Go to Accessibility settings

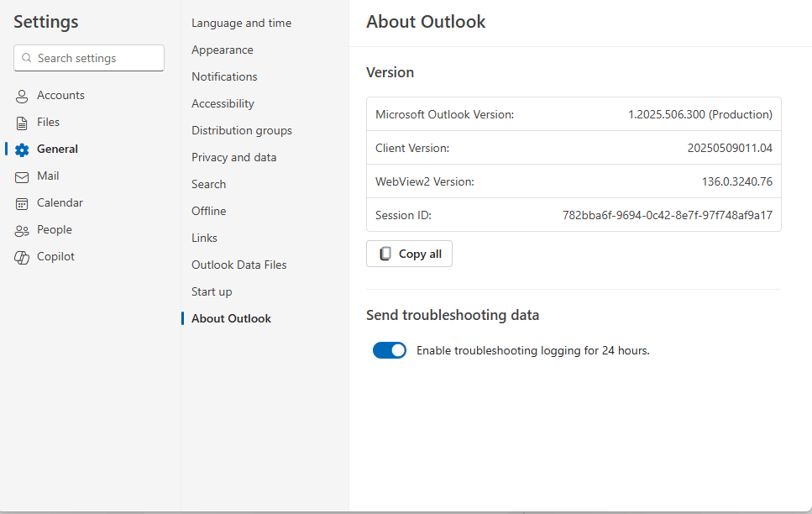pyautogui.click(x=223, y=103)
